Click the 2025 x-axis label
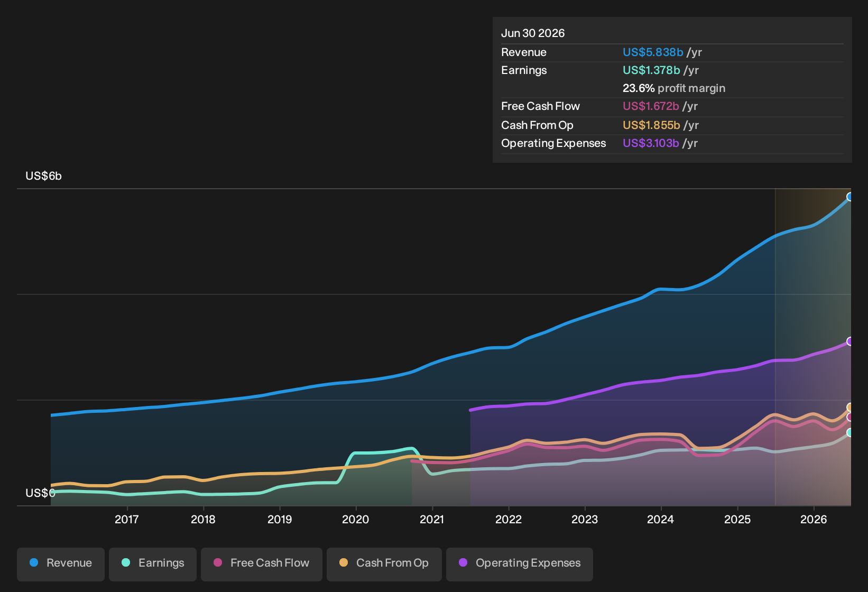This screenshot has width=868, height=592. 737,520
